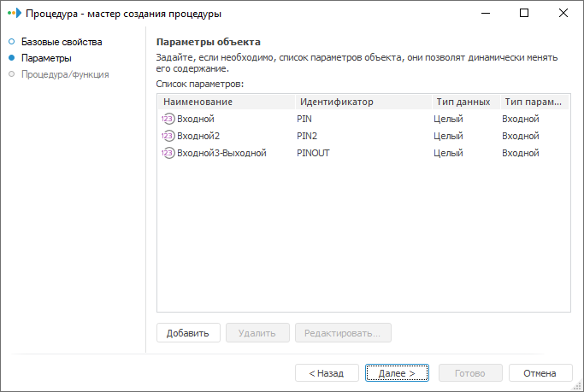Select the PIN2 identifier cell
584x392 pixels.
307,136
